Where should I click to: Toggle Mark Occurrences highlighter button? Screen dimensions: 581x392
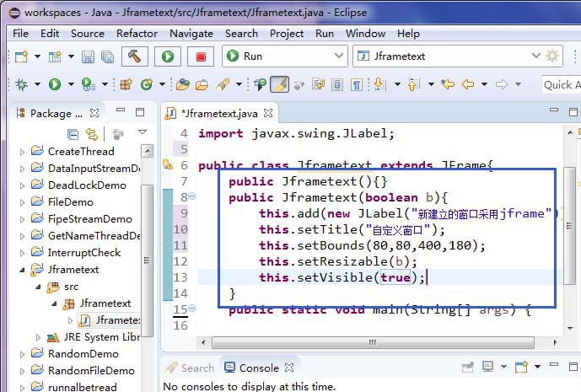[279, 84]
